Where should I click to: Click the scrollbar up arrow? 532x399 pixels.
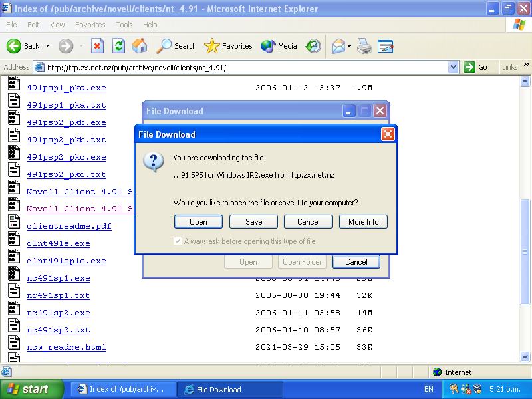(525, 81)
